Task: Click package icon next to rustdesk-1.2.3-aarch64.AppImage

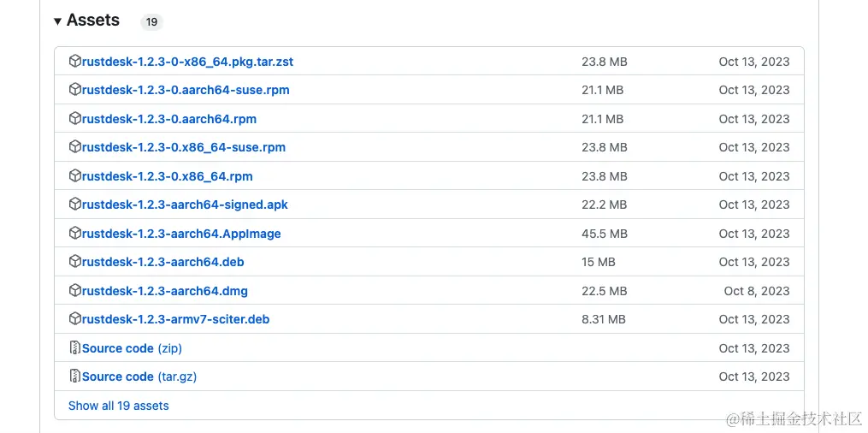Action: 75,234
